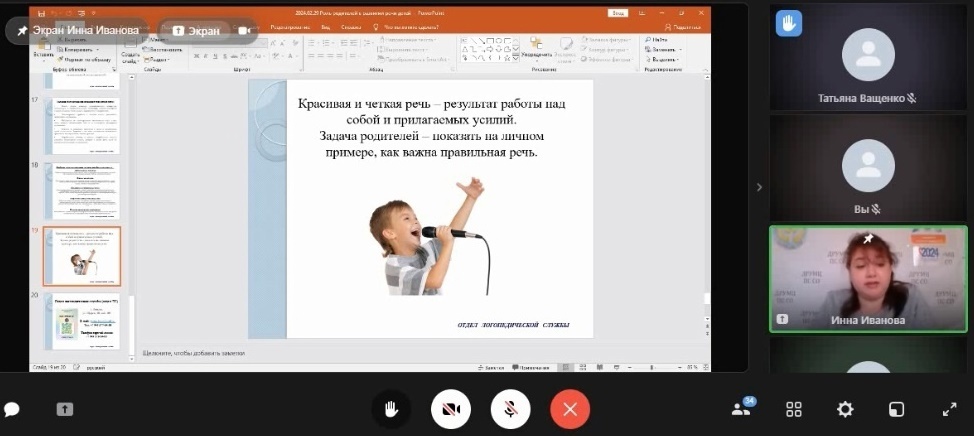Open participants list showing 34
Viewport: 974px width, 436px height.
pos(742,408)
